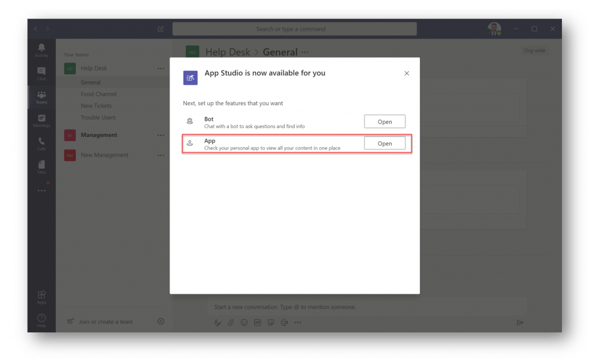
Task: Open the emoji picker
Action: (244, 322)
